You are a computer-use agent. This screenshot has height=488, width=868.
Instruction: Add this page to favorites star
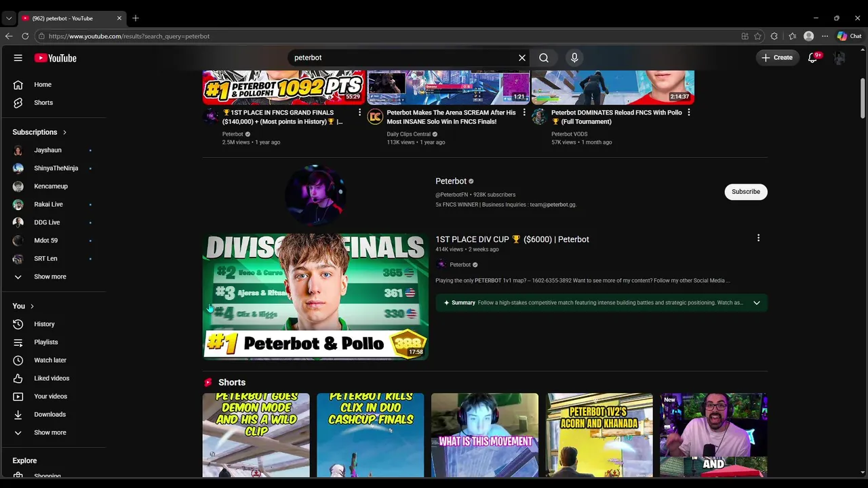pyautogui.click(x=757, y=36)
